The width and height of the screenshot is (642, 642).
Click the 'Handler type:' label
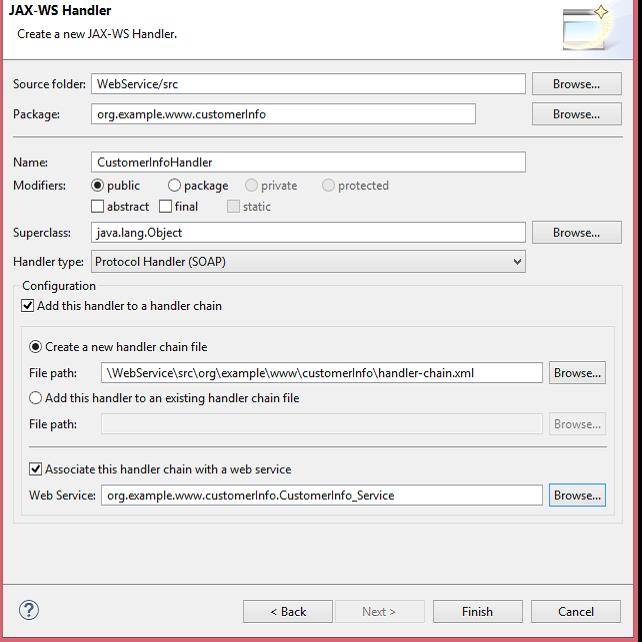pyautogui.click(x=48, y=262)
